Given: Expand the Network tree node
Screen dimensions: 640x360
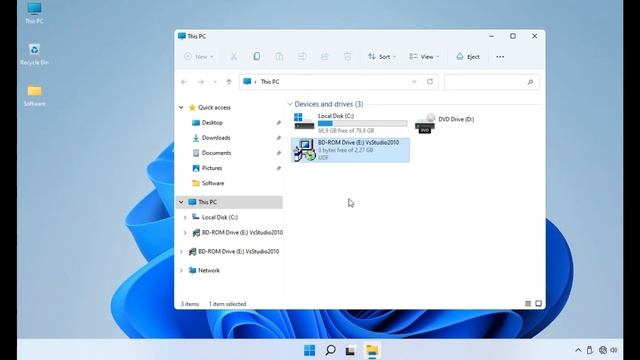Looking at the screenshot, I should [x=181, y=270].
